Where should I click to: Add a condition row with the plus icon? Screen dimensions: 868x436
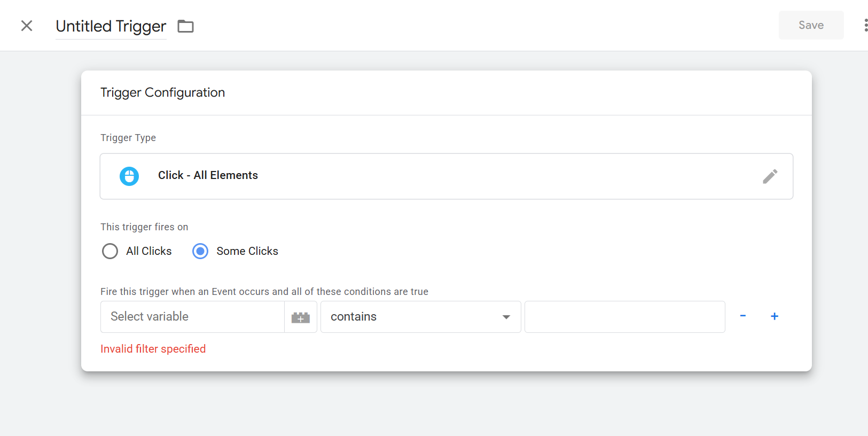click(x=775, y=316)
